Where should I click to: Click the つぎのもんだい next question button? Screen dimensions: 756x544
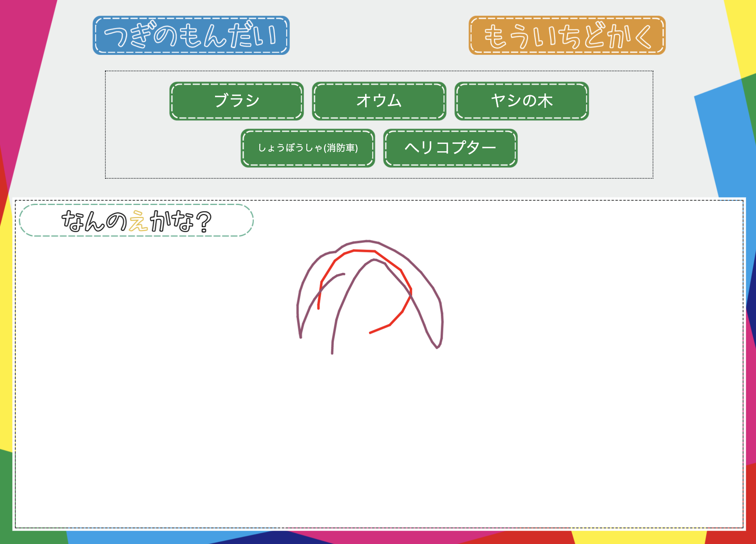[x=191, y=35]
